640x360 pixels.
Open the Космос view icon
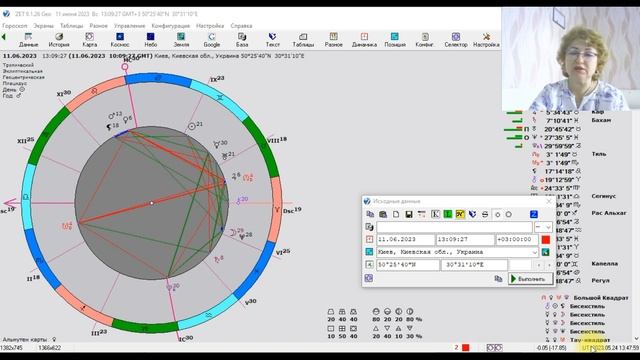(x=120, y=40)
